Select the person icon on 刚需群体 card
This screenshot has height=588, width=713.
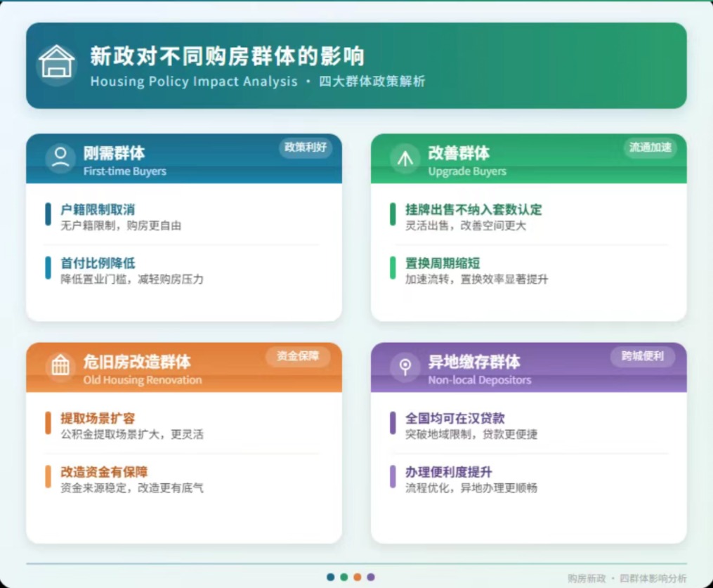coord(60,158)
